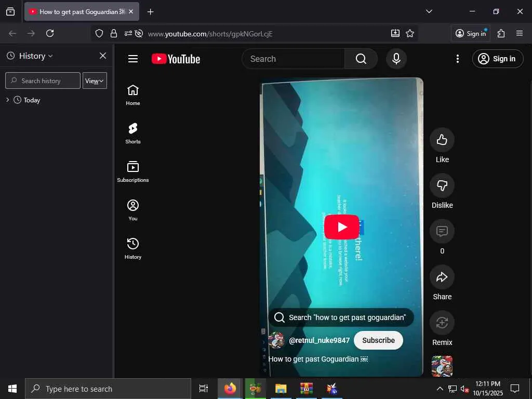This screenshot has height=399, width=532.
Task: Open the You section in the sidebar
Action: pyautogui.click(x=132, y=210)
